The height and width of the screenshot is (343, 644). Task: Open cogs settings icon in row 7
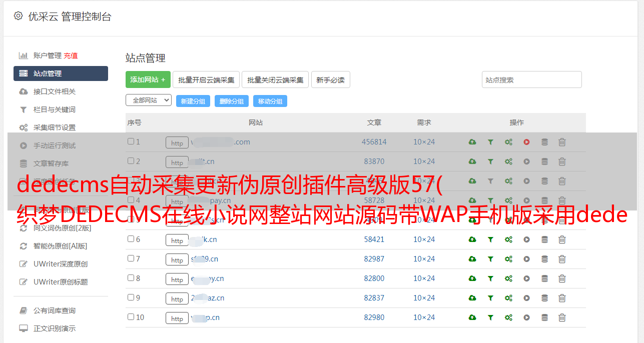(x=508, y=259)
